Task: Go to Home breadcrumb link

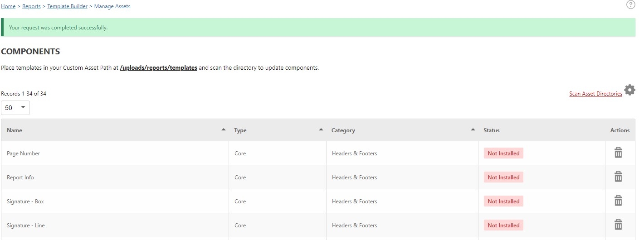Action: coord(8,6)
